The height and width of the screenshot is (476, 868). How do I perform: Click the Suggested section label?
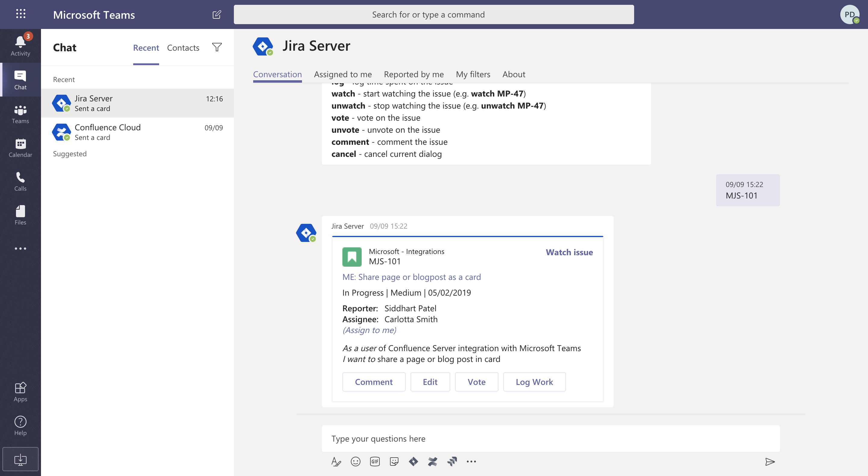tap(70, 154)
